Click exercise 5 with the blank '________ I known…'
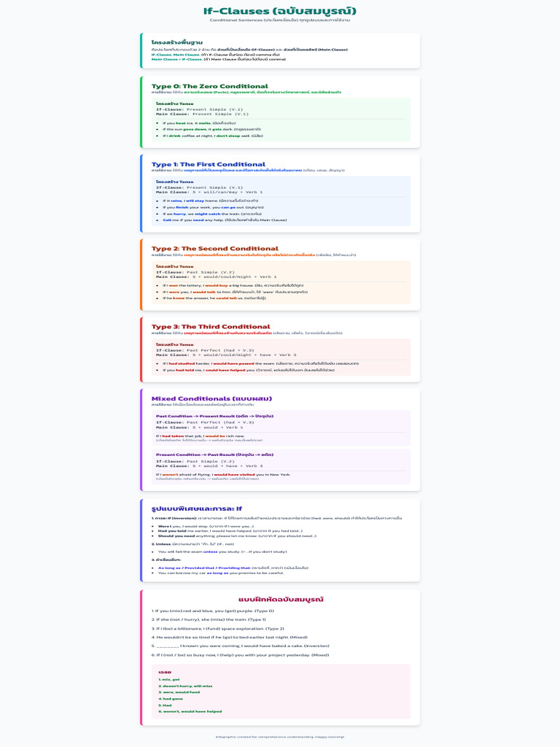The image size is (560, 747). [x=241, y=646]
